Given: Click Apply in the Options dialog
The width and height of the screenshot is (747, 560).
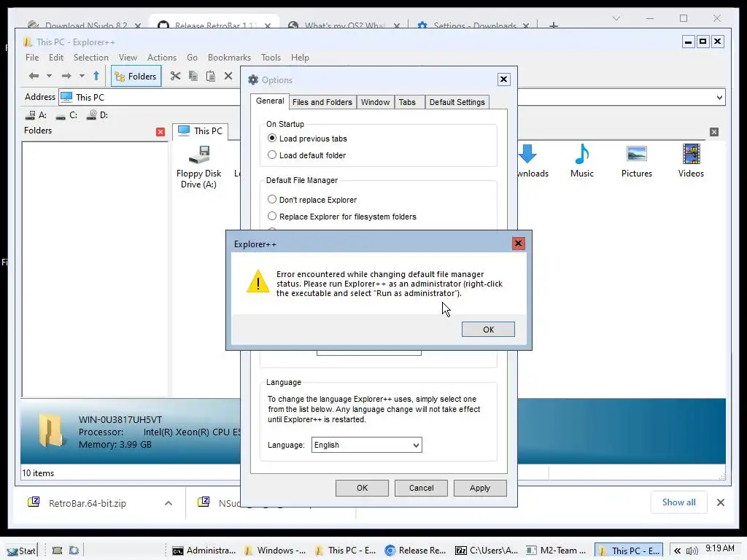Looking at the screenshot, I should tap(480, 488).
